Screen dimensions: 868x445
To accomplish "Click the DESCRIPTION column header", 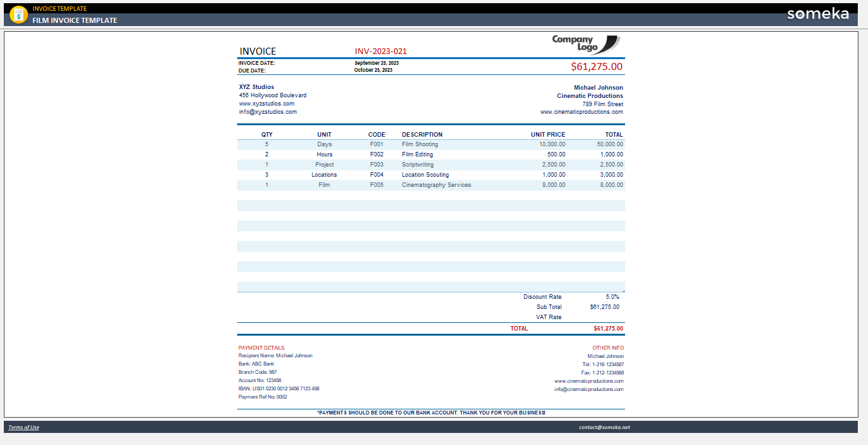I will click(422, 135).
